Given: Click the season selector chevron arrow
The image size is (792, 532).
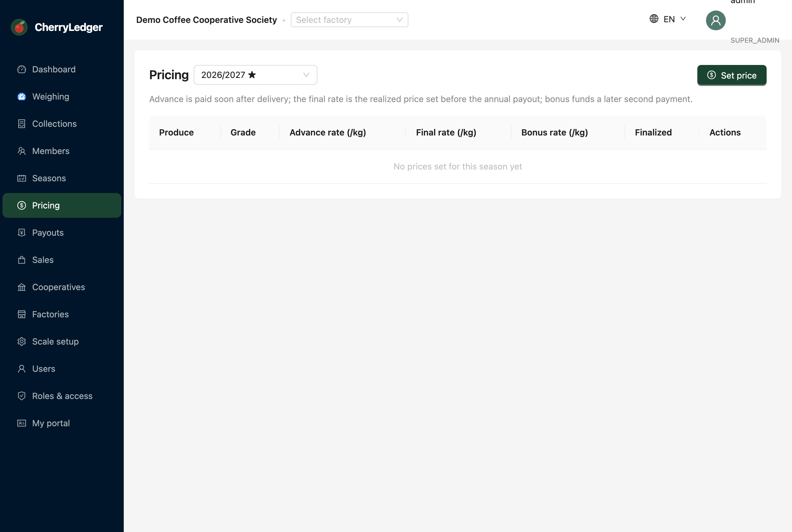Looking at the screenshot, I should (306, 75).
